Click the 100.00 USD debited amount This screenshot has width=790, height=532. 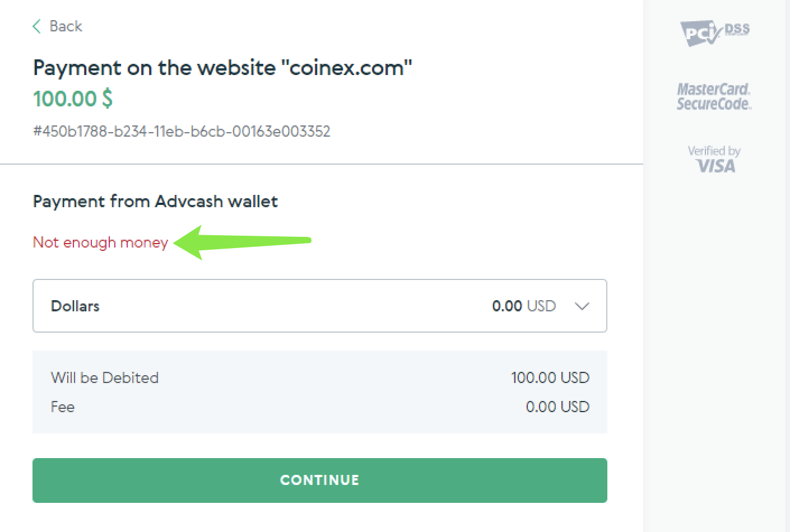coord(551,377)
